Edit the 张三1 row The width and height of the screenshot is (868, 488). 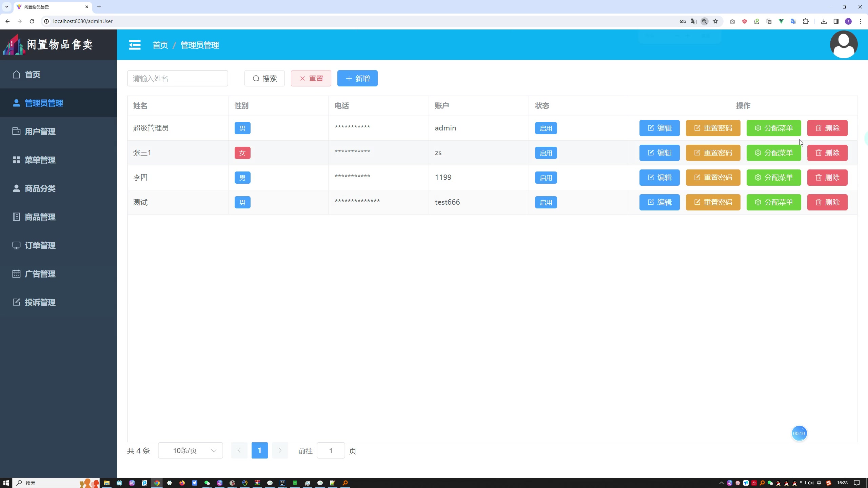659,153
